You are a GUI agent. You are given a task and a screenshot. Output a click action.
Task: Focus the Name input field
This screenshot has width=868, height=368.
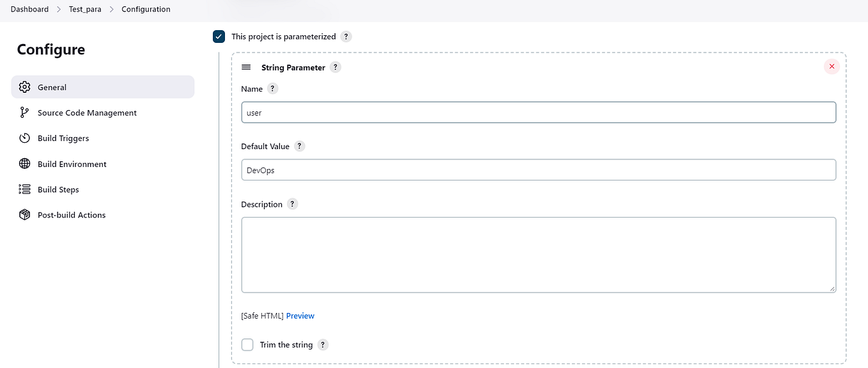(538, 113)
